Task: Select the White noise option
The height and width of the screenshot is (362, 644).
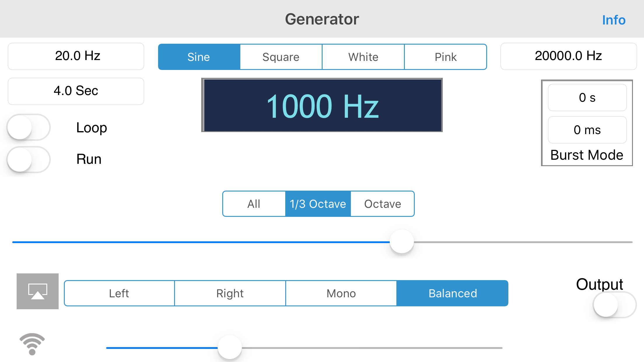Action: (x=363, y=57)
